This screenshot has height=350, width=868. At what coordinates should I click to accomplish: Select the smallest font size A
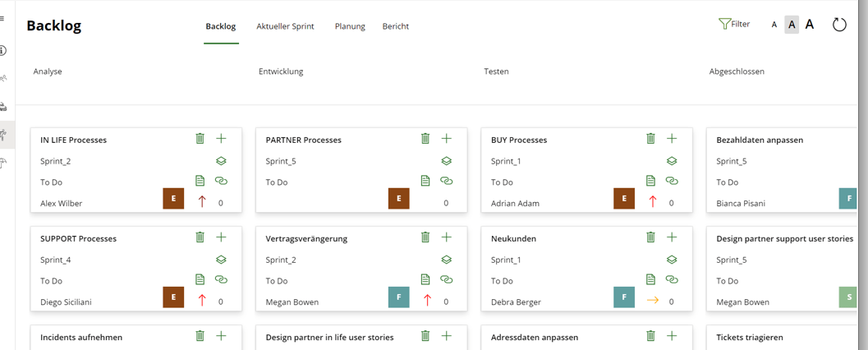[x=774, y=25]
